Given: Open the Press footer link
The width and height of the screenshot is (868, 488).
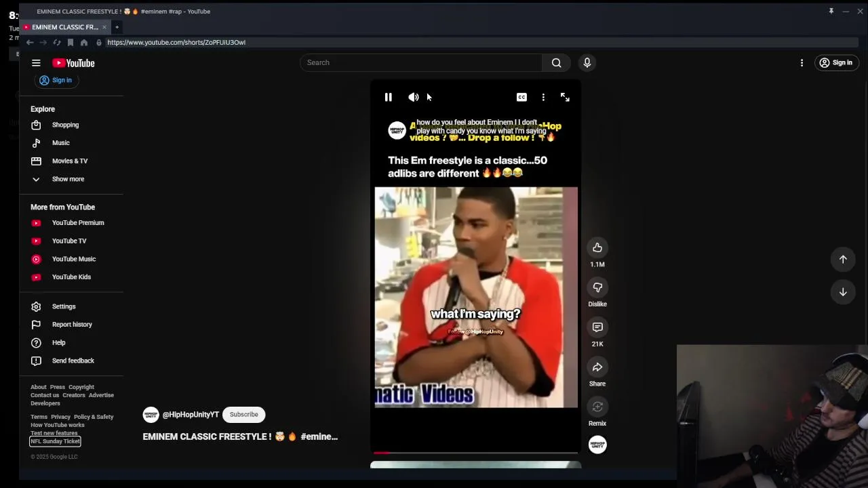Looking at the screenshot, I should coord(58,387).
